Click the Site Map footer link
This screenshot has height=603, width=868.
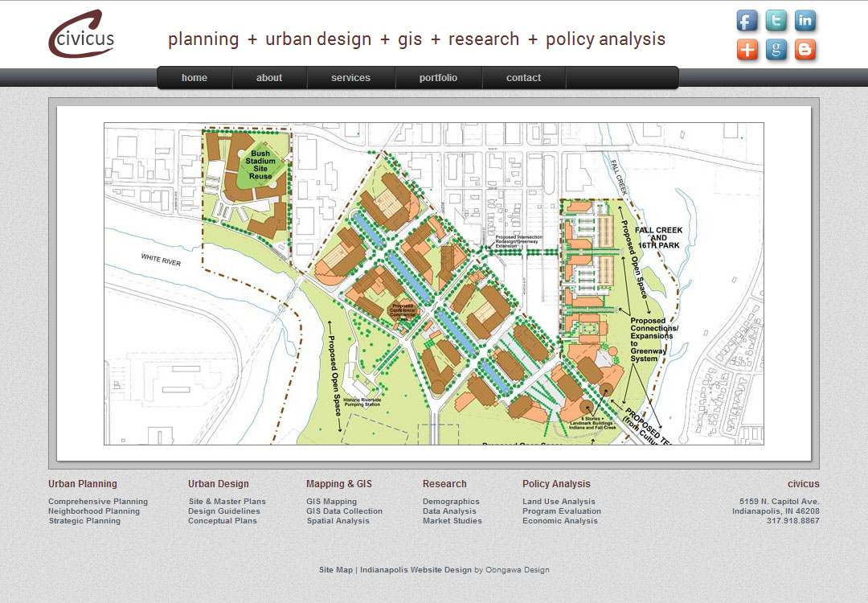(x=336, y=570)
